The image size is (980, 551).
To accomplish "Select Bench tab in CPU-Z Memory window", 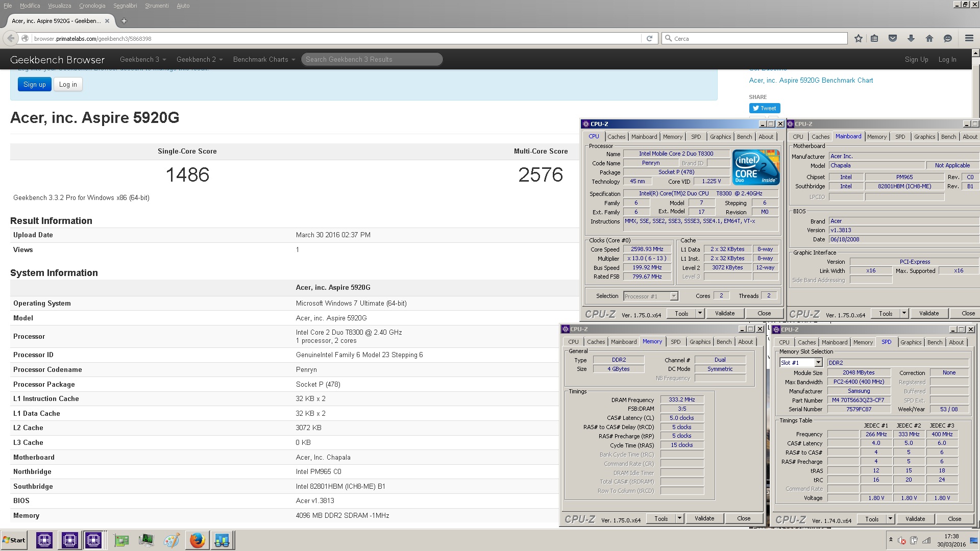I will tap(724, 342).
